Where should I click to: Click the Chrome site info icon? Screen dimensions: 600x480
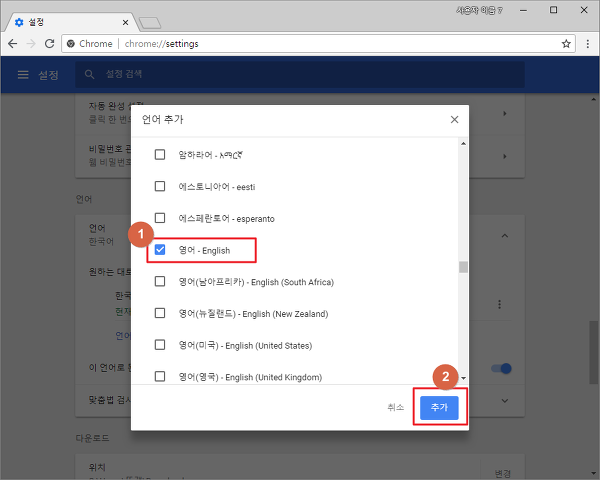(70, 44)
